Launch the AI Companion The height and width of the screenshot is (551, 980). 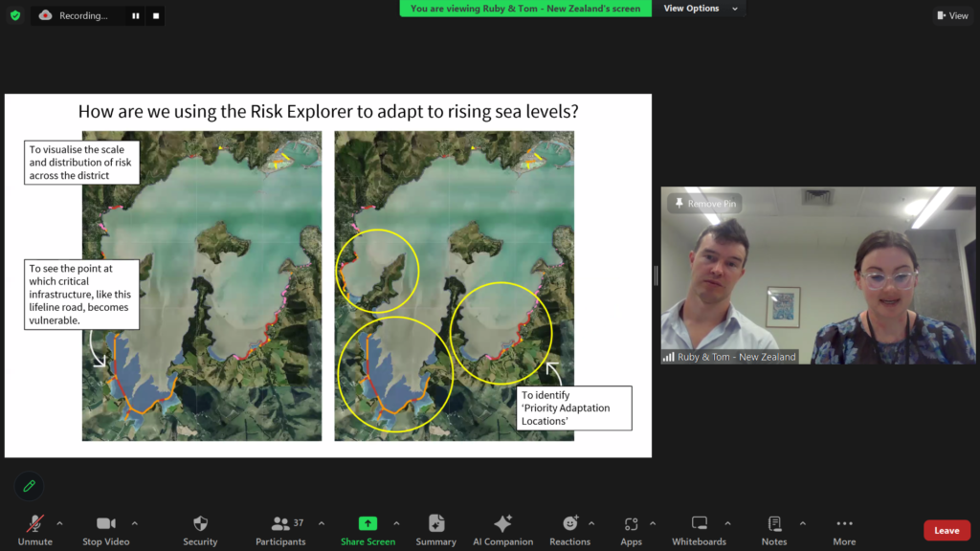click(x=502, y=524)
